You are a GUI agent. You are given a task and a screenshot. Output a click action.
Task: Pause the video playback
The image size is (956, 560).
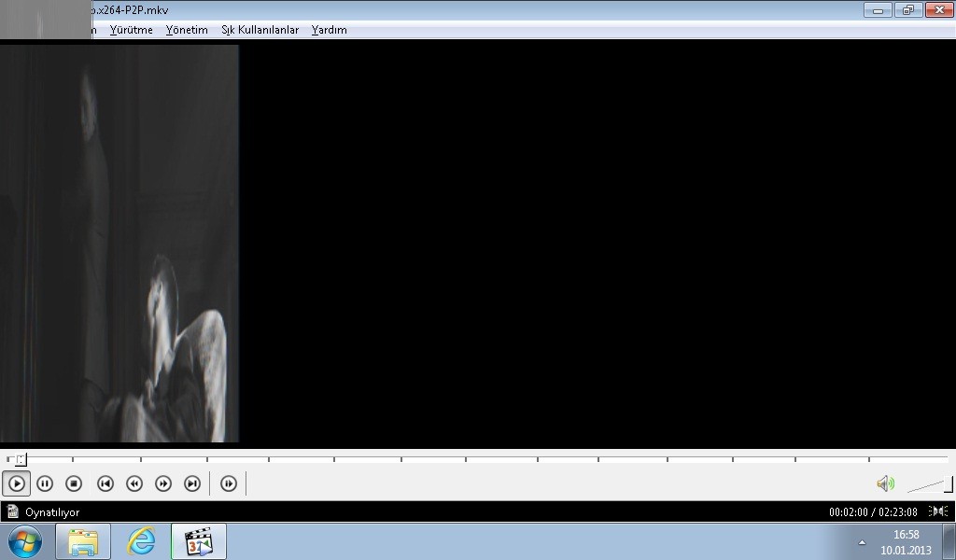click(x=45, y=483)
